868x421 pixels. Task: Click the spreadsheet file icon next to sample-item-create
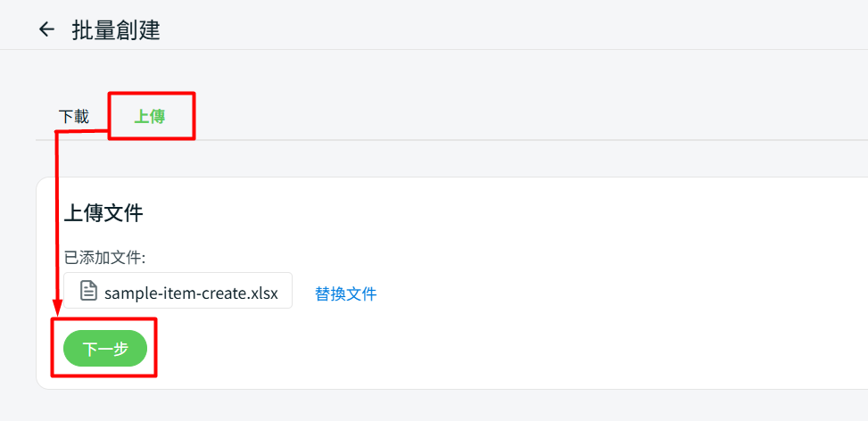(x=88, y=291)
